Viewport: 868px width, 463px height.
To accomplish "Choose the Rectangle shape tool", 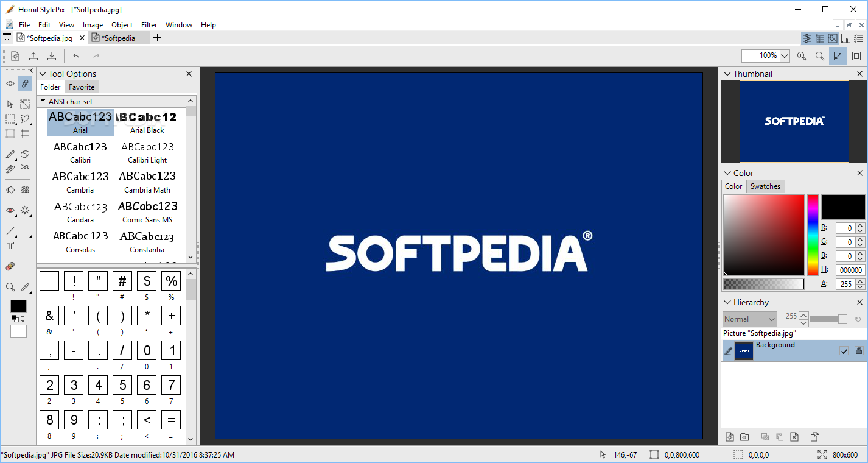I will (x=25, y=231).
